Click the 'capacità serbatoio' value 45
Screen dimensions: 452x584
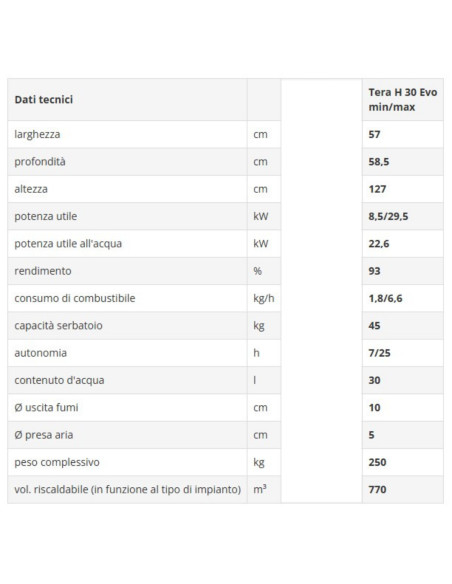374,326
